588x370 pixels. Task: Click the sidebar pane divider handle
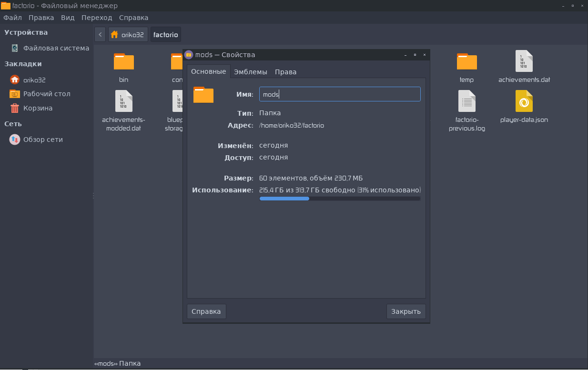(93, 196)
